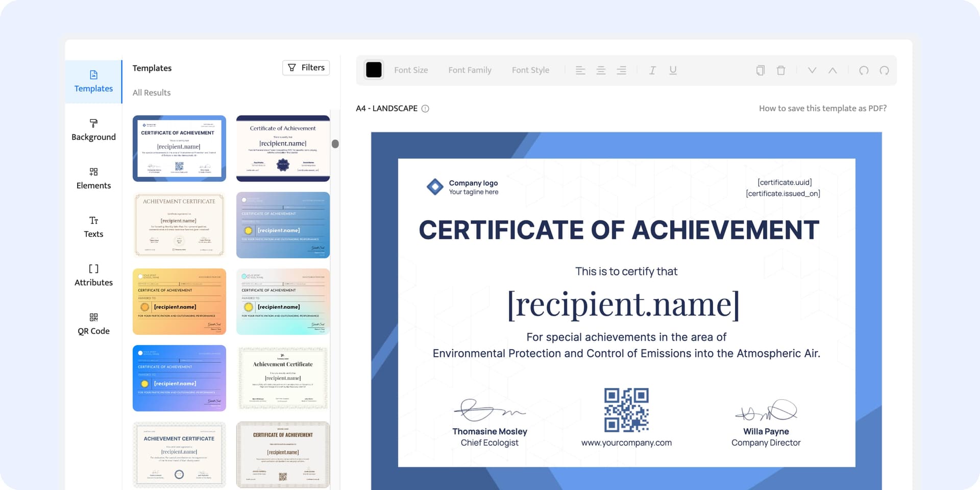Viewport: 980px width, 490px height.
Task: Click the A4 Landscape info icon
Action: point(425,109)
